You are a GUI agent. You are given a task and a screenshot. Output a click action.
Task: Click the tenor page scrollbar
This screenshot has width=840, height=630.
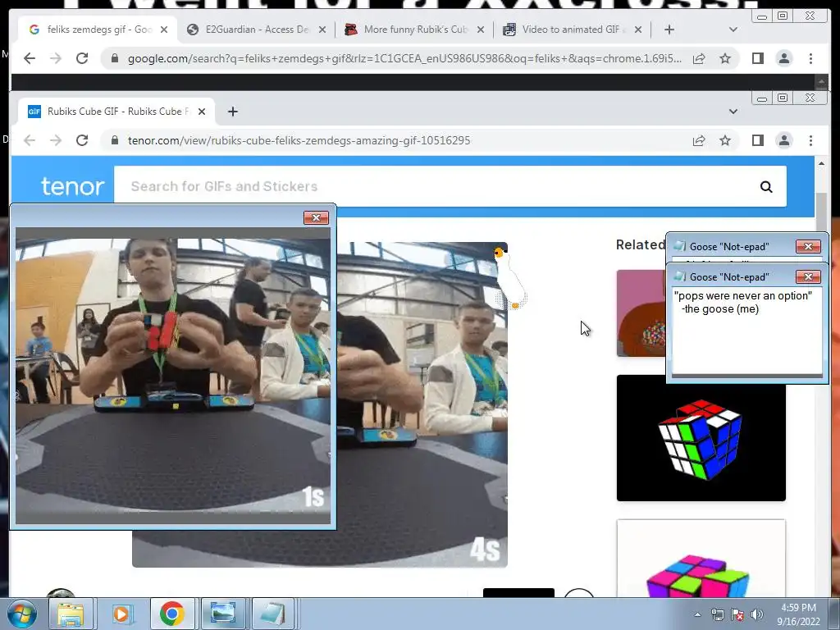(x=821, y=214)
